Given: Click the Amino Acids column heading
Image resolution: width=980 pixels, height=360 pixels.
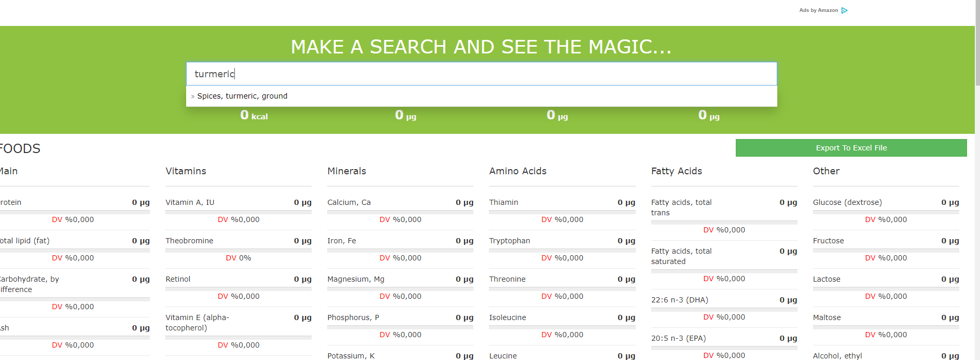Looking at the screenshot, I should coord(517,171).
